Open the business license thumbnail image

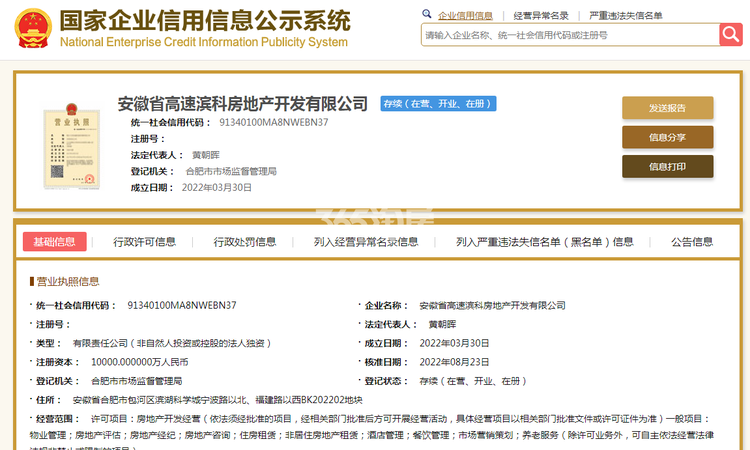[72, 146]
